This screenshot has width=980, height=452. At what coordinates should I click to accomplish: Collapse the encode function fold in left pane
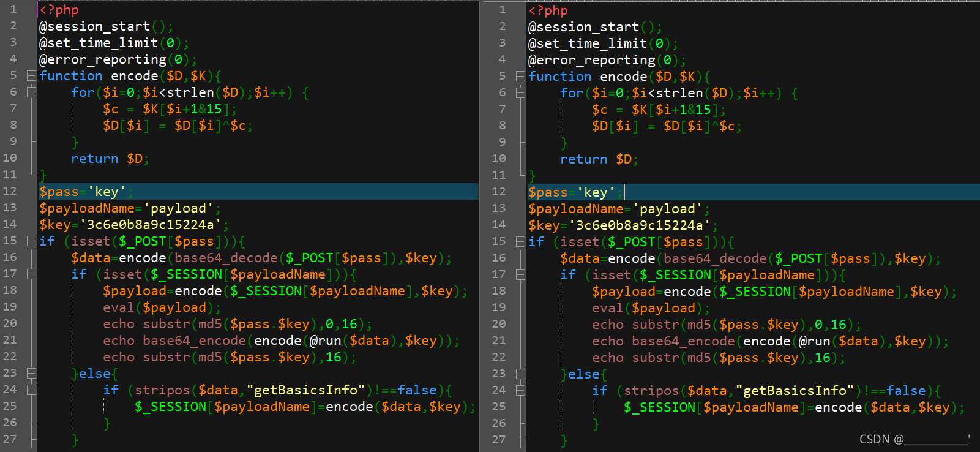[31, 76]
